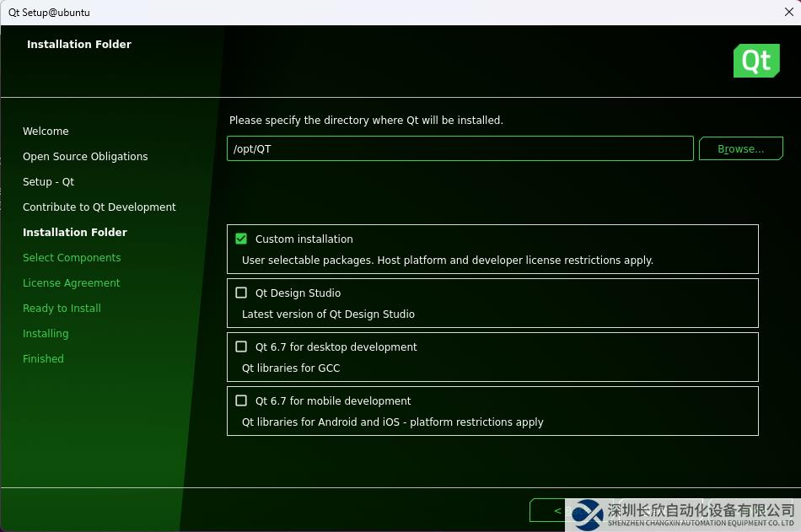The height and width of the screenshot is (532, 801).
Task: Go to Open Source Obligations step
Action: point(85,156)
